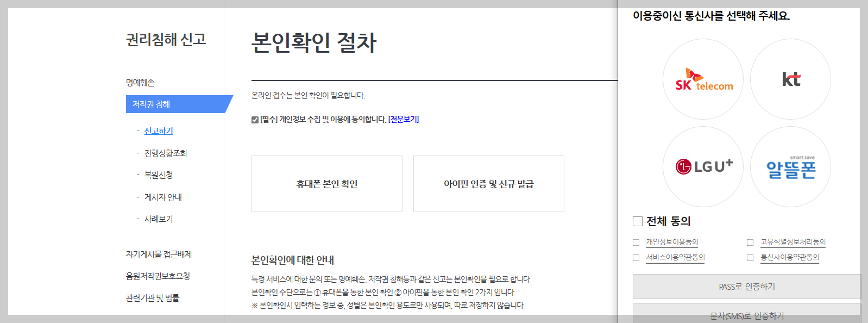Uncheck the 개인정보 수집 및 이용 동의 checkbox

pyautogui.click(x=255, y=120)
